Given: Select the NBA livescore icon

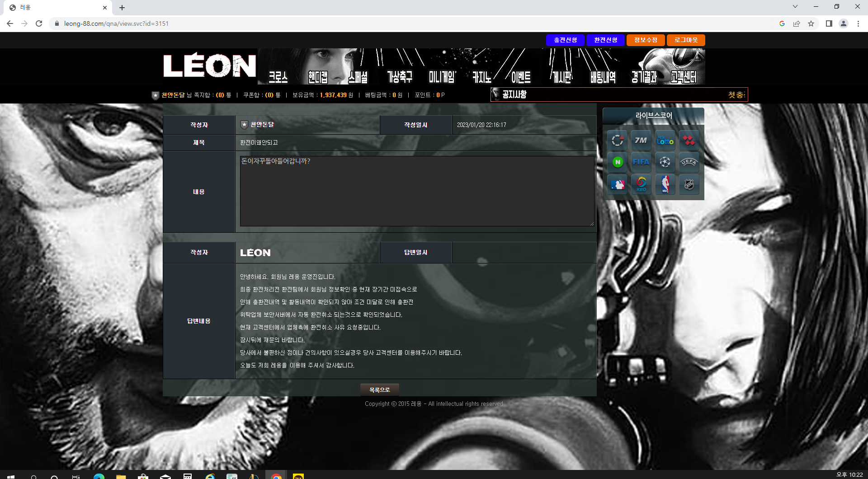Looking at the screenshot, I should pyautogui.click(x=665, y=184).
